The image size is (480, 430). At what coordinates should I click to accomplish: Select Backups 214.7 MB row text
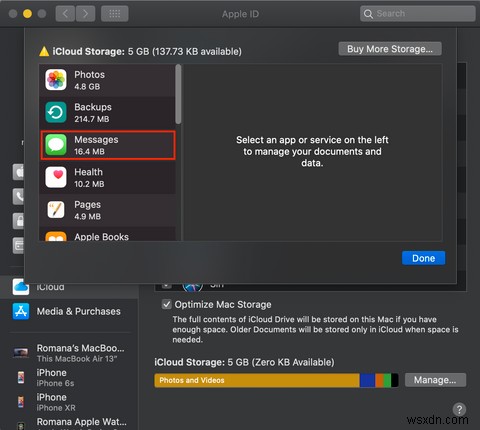[x=93, y=113]
